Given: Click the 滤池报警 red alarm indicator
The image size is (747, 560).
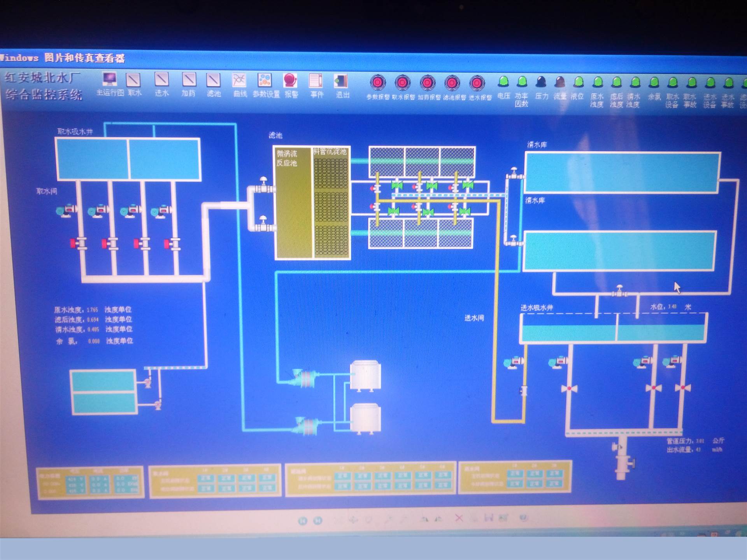Looking at the screenshot, I should [x=452, y=83].
